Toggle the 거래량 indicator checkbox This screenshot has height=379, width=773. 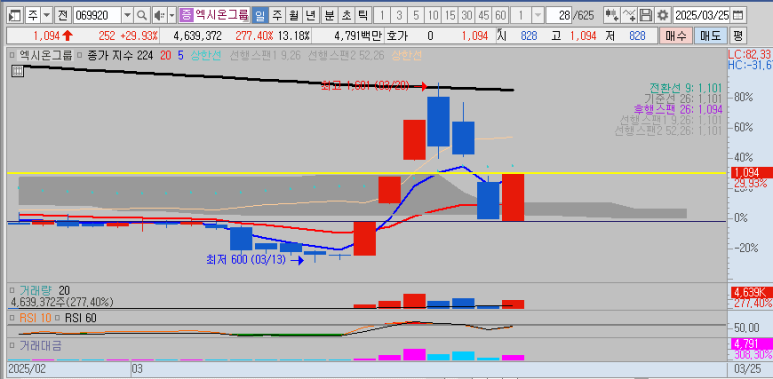pos(12,291)
